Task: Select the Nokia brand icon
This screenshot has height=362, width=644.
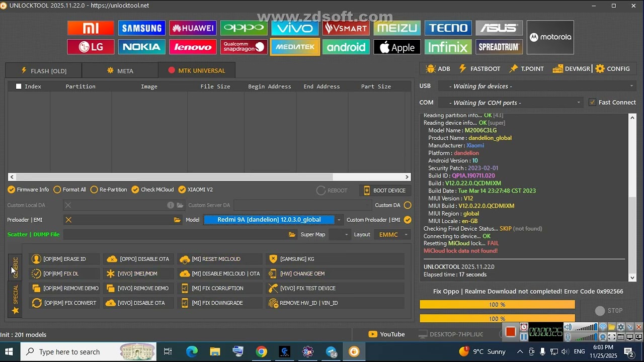Action: (x=142, y=47)
